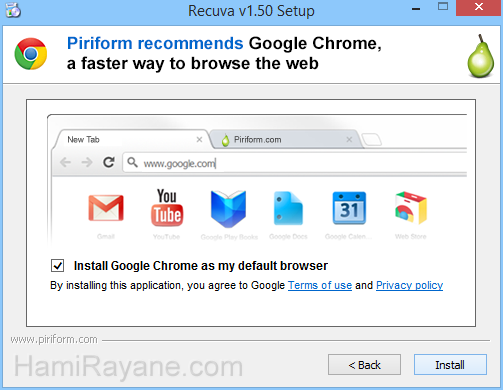Click the Install button

(x=450, y=364)
